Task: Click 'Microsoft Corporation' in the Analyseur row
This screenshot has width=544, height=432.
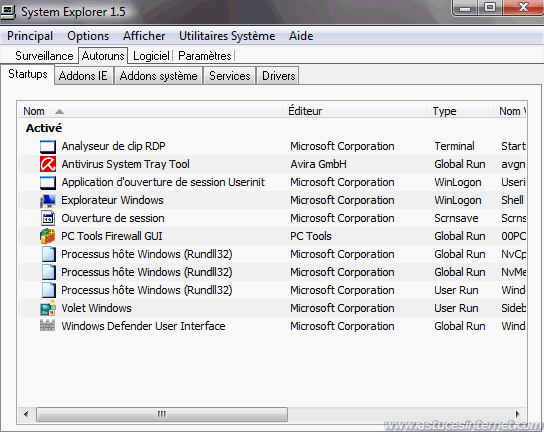Action: point(342,146)
